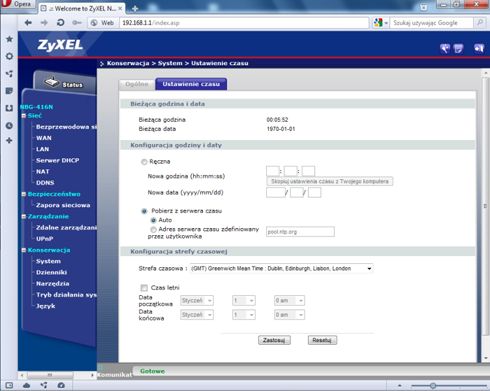Focus the pool.ntp.org server field
Screen dimensions: 490x391
click(x=300, y=232)
